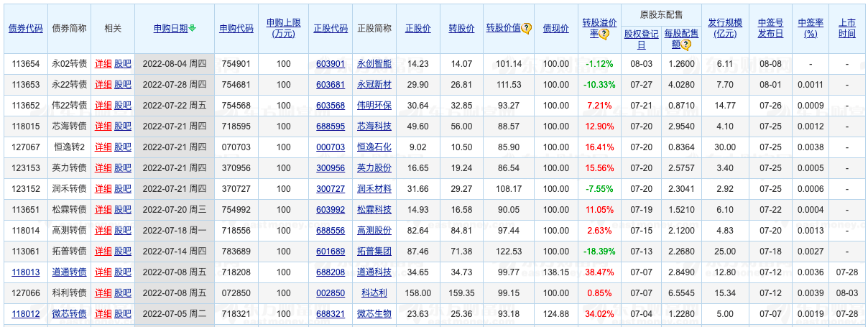Select subscription code cell 783689

(x=236, y=252)
